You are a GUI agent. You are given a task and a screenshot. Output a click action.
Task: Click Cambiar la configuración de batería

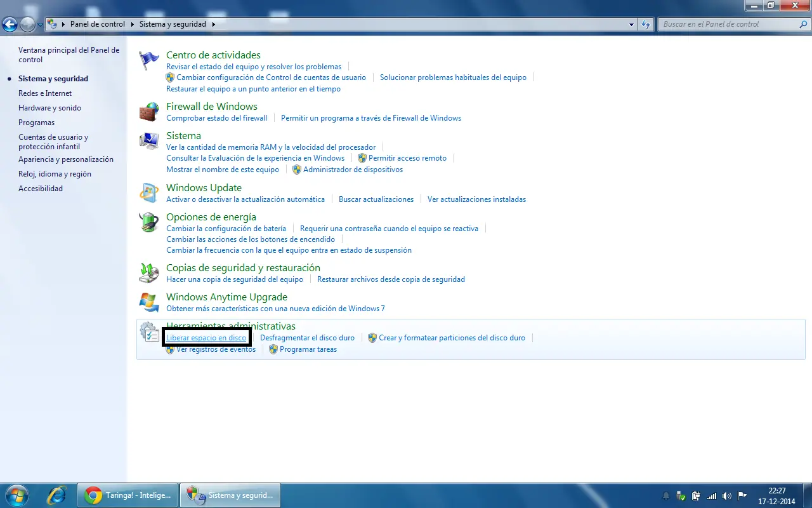(226, 229)
